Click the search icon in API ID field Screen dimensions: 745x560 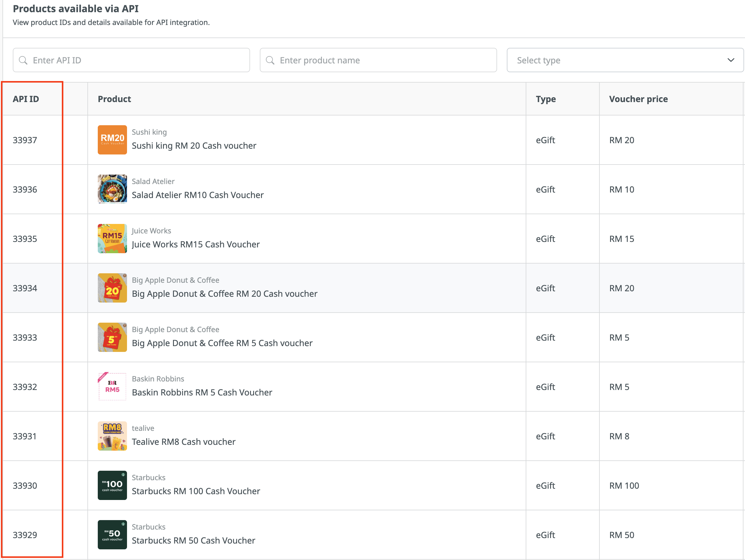coord(23,60)
